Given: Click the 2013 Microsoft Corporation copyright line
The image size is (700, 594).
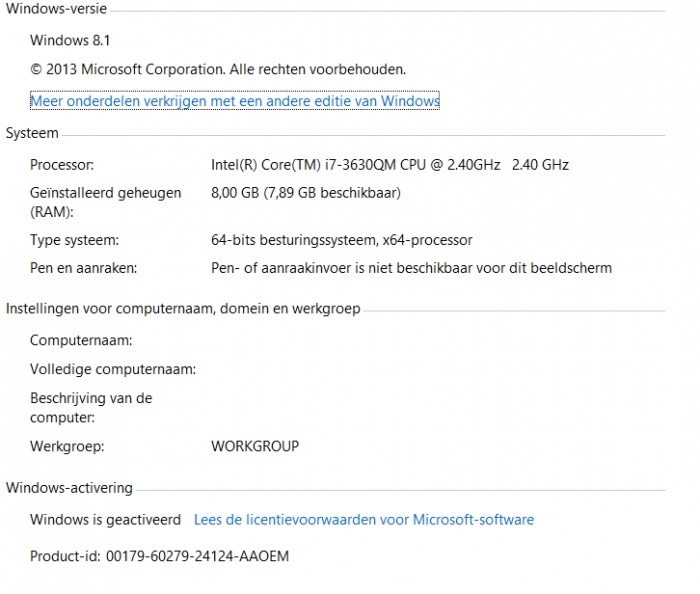Looking at the screenshot, I should (x=218, y=70).
